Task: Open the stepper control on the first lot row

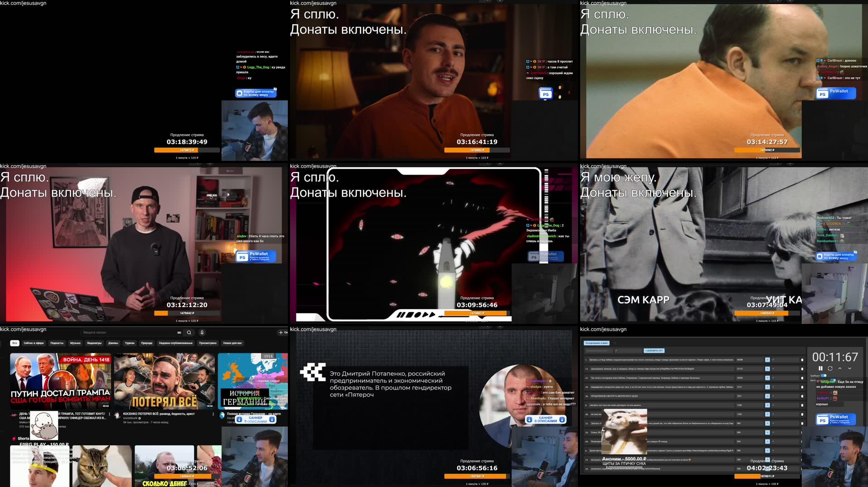Action: [x=768, y=360]
